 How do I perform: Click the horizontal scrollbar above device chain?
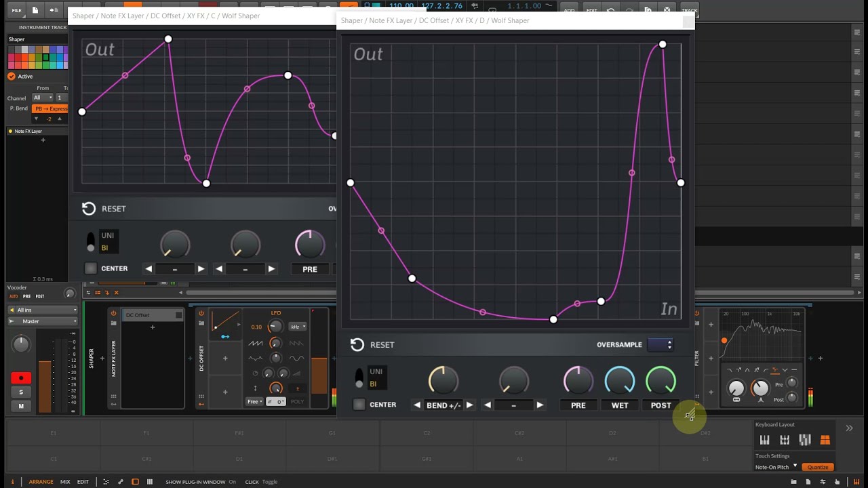click(261, 293)
